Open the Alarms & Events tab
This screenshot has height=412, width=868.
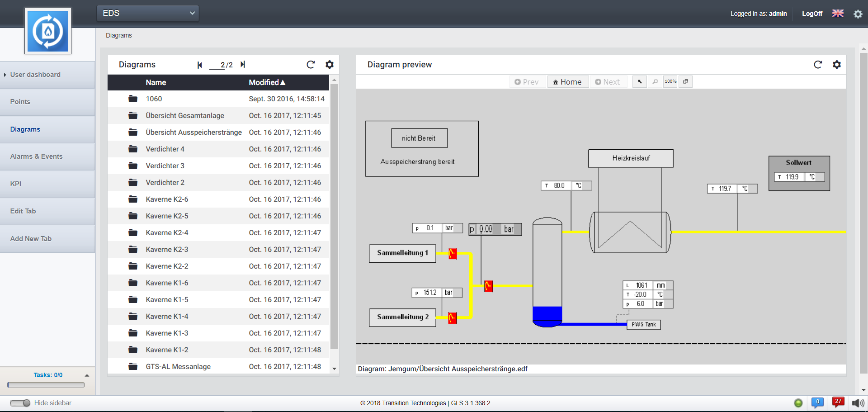point(36,156)
